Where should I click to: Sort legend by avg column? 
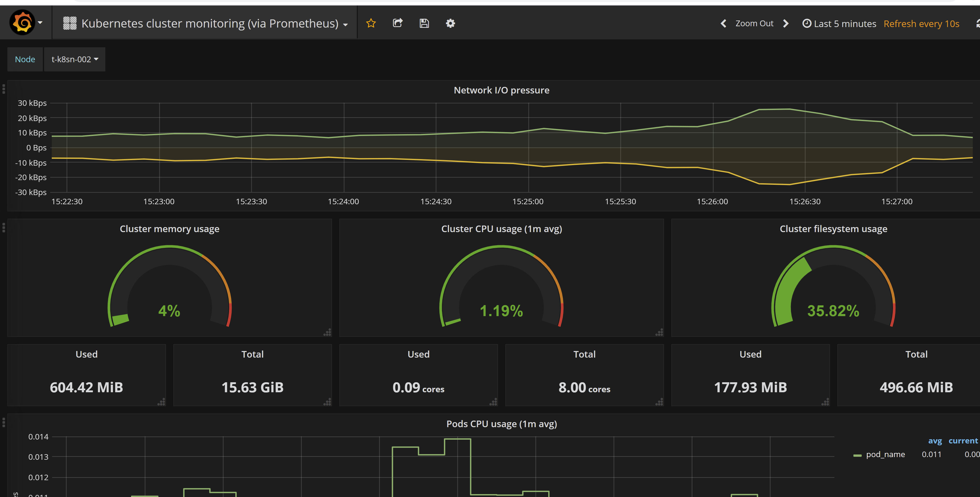tap(935, 441)
